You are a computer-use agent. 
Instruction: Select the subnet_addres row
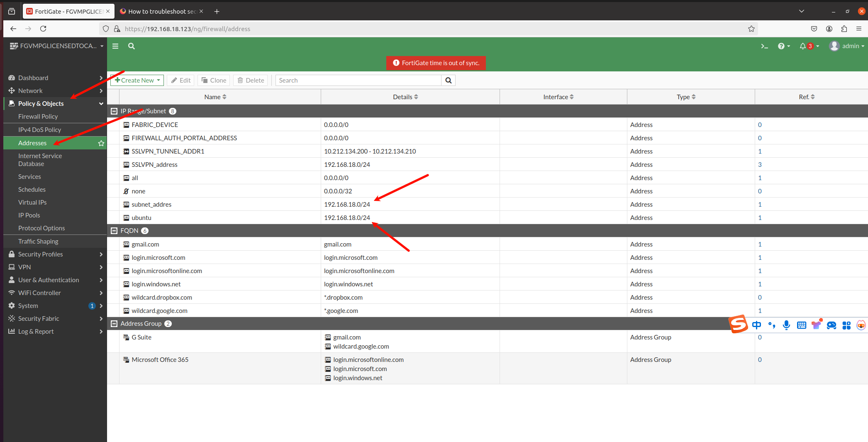point(488,205)
